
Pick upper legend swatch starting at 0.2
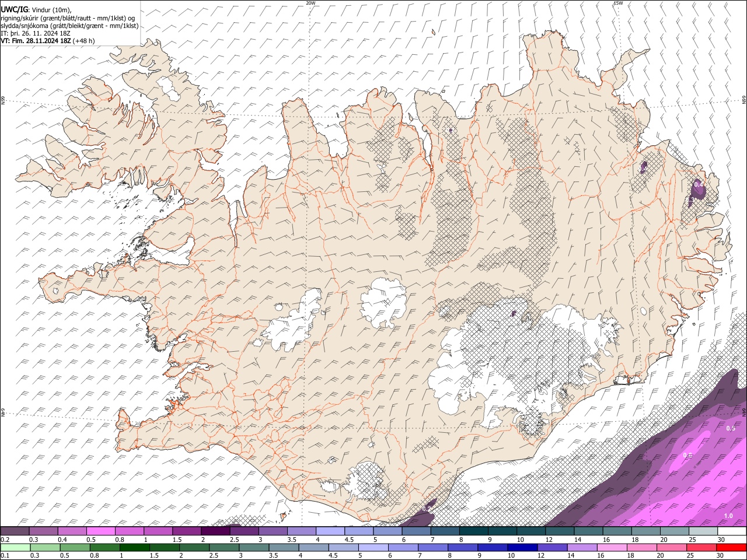15,531
